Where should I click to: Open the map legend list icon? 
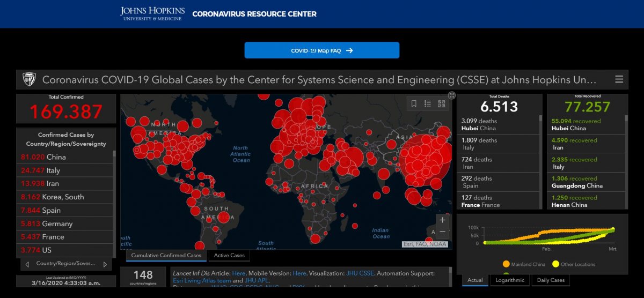[428, 103]
